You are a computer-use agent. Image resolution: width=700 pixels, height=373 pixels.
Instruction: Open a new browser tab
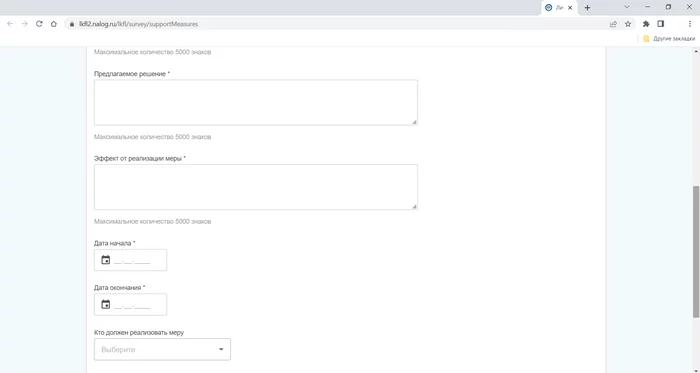[x=588, y=8]
